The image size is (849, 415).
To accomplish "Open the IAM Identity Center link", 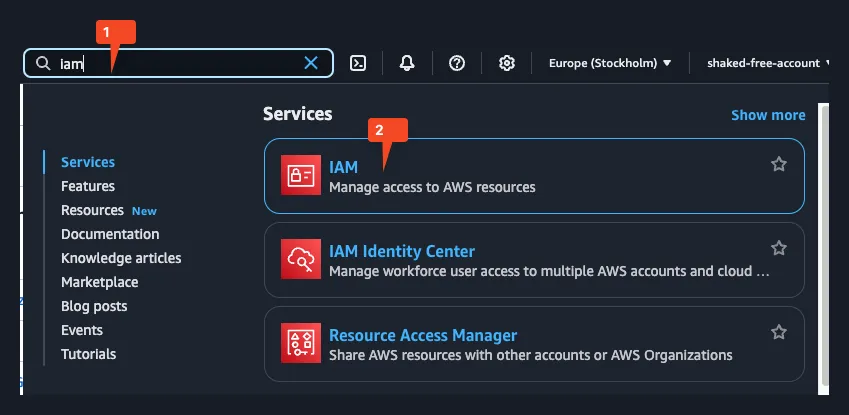I will pyautogui.click(x=402, y=251).
